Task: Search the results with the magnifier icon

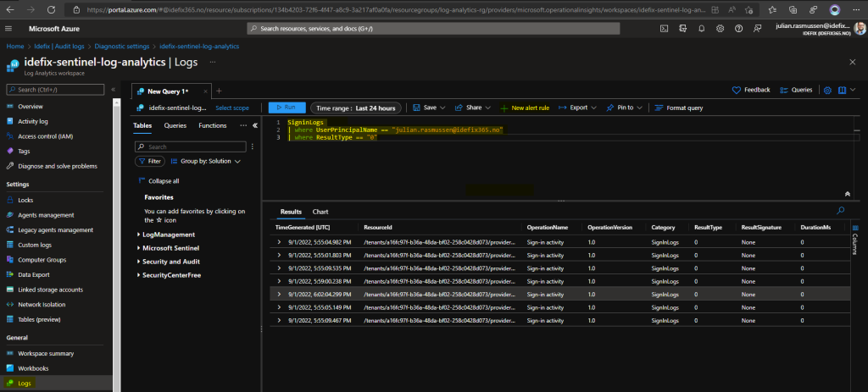Action: (840, 210)
